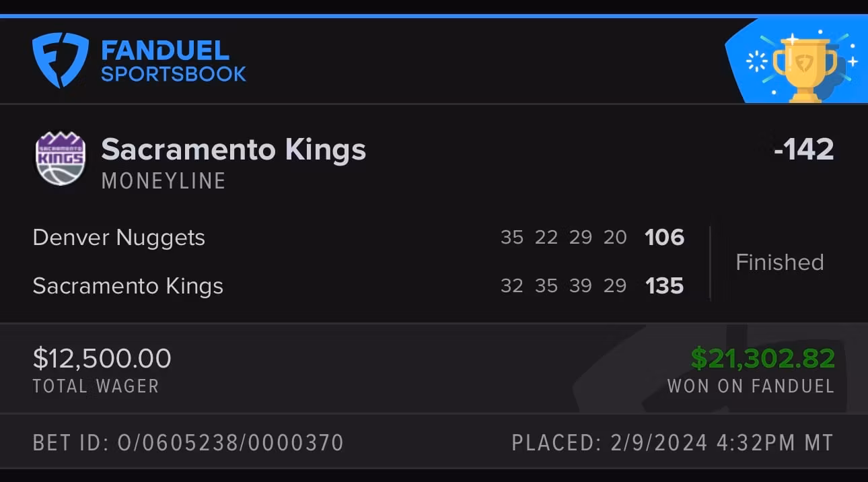Select the TOTAL WAGER label
The height and width of the screenshot is (482, 868).
click(96, 386)
